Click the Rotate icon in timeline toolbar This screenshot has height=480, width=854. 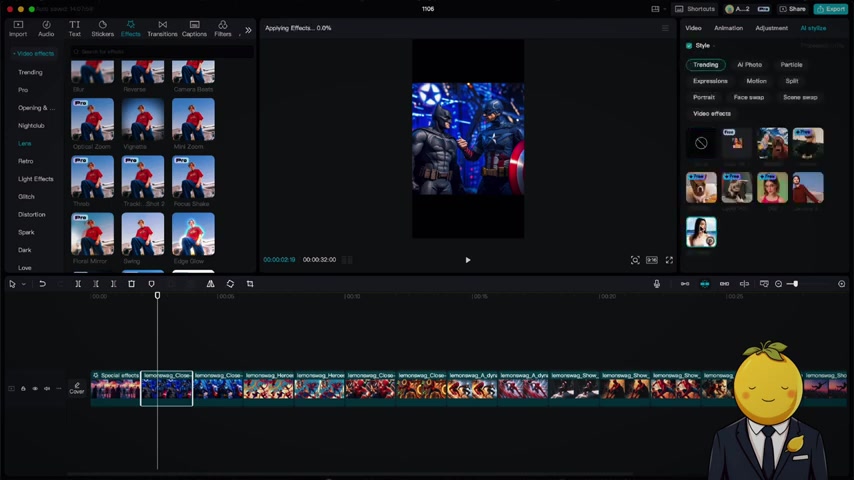(x=230, y=284)
